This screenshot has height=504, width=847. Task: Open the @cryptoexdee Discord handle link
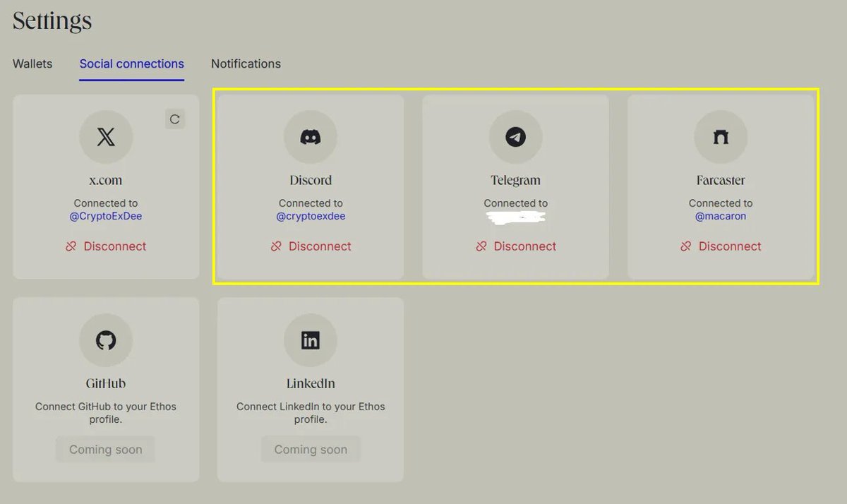(311, 216)
